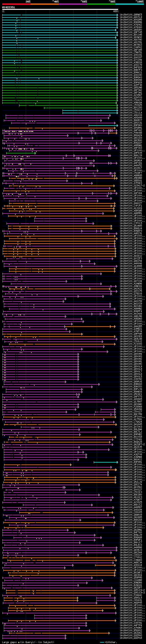This screenshot has height=644, width=146.
Task: Select the UniRef100_B9P9H1 hit
Action: pos(131,462)
